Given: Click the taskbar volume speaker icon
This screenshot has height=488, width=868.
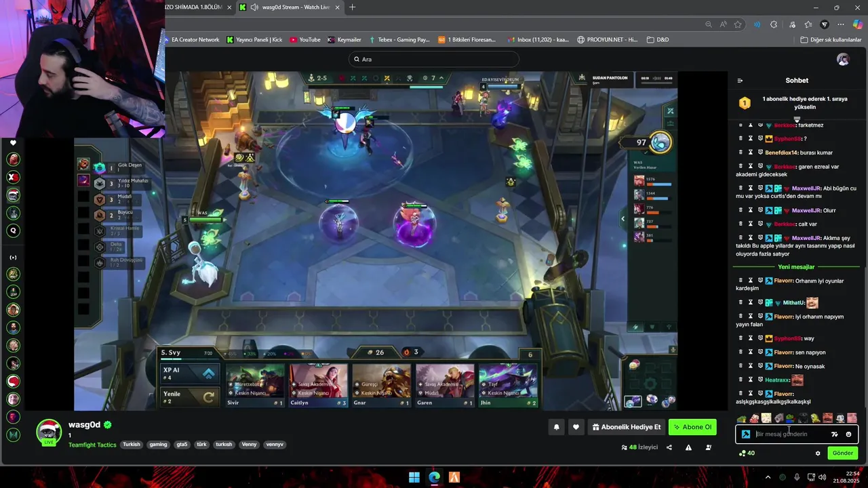Looking at the screenshot, I should (823, 477).
